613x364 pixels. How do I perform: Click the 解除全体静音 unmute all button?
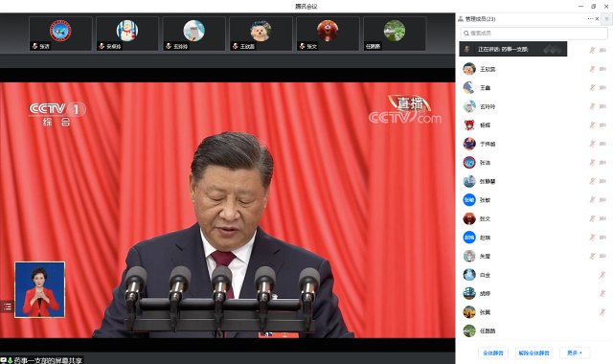coord(534,353)
